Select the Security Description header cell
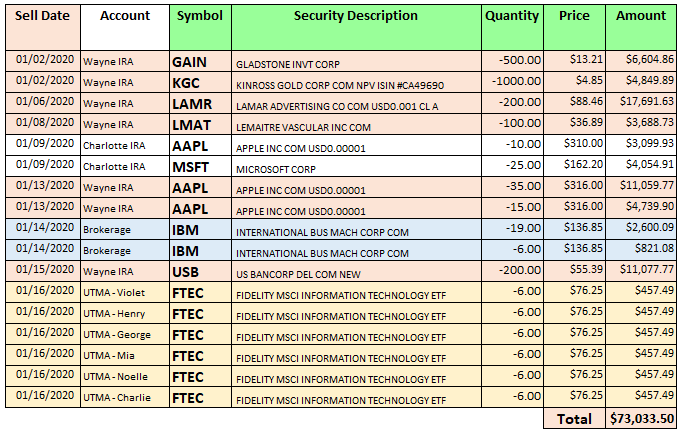The height and width of the screenshot is (435, 681). pyautogui.click(x=355, y=16)
